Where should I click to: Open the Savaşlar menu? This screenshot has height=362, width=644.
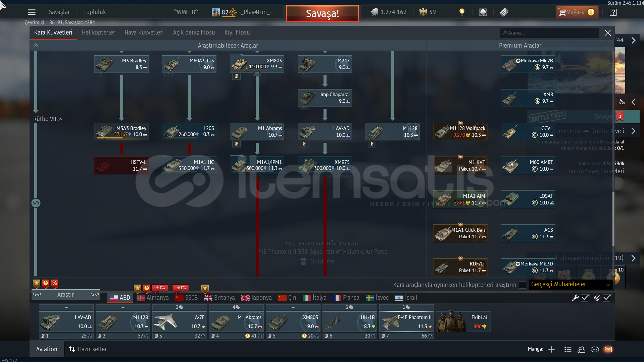[59, 12]
